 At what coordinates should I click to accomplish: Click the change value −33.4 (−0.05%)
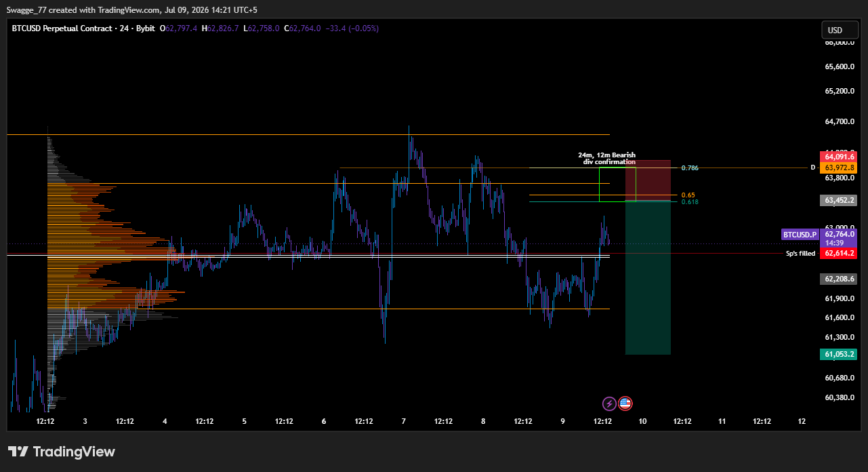click(352, 28)
